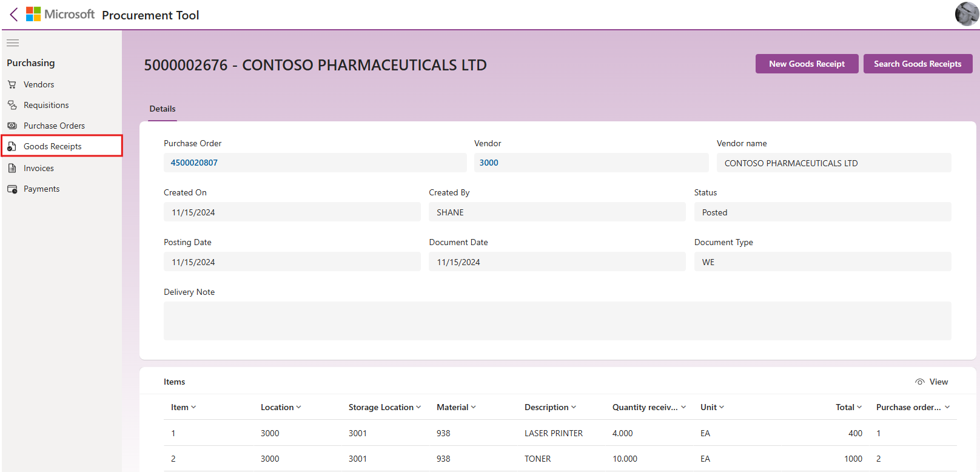Click the Created By field SHANE
Screen dimensions: 980x472
[557, 212]
